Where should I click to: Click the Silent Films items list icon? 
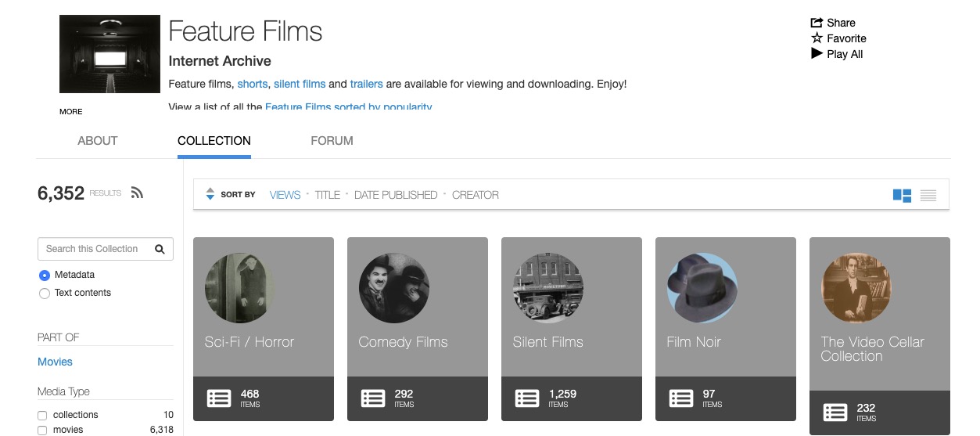click(527, 398)
